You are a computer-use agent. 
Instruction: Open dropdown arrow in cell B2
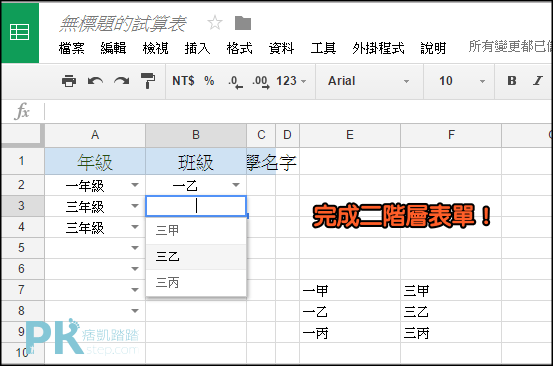click(x=236, y=185)
